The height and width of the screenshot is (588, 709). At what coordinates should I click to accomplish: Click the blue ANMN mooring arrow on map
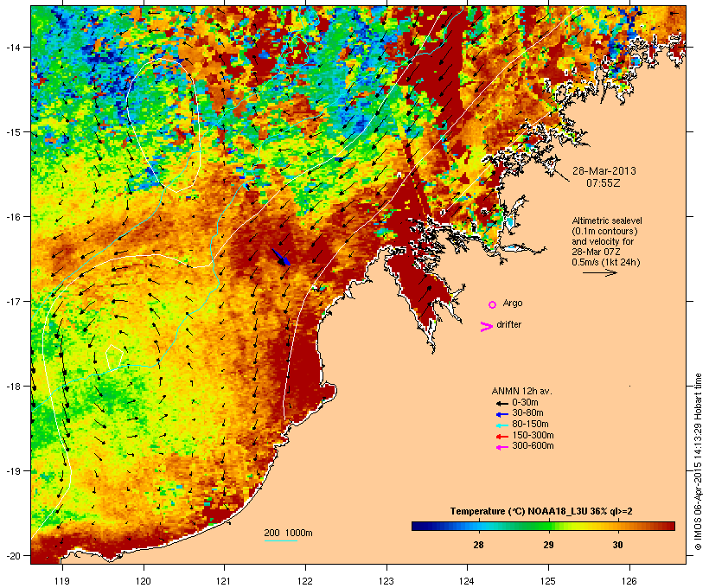[x=281, y=257]
